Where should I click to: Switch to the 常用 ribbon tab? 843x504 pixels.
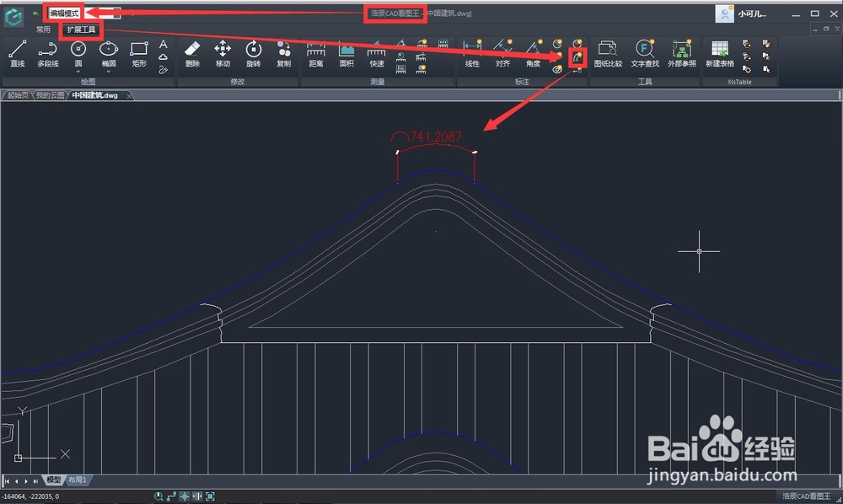[x=43, y=29]
